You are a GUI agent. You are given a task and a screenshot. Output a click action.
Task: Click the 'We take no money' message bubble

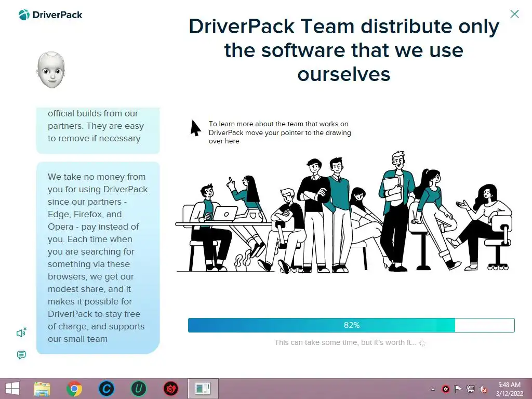click(98, 258)
